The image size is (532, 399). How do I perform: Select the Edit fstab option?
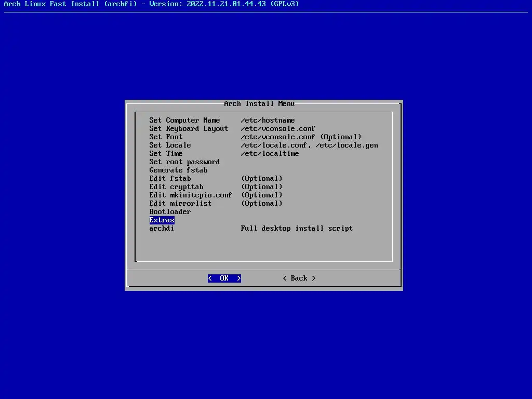tap(170, 179)
